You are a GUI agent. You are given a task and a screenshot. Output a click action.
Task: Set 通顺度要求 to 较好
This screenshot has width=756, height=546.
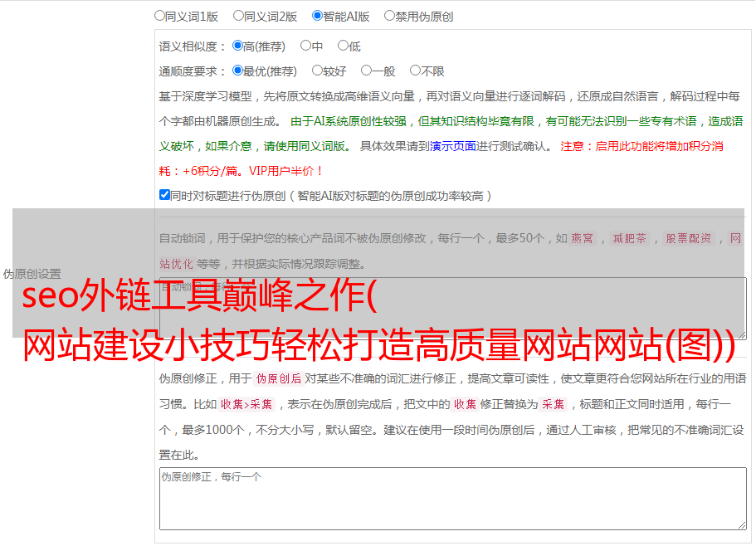coord(317,71)
